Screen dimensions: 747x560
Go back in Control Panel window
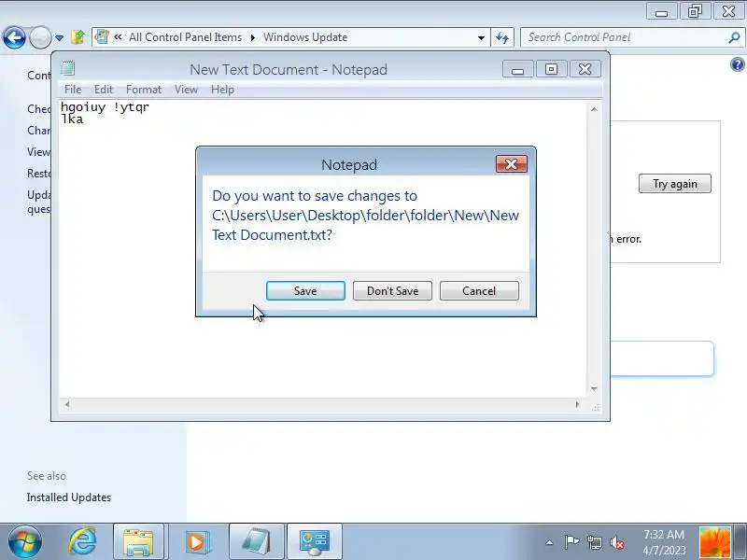[14, 37]
